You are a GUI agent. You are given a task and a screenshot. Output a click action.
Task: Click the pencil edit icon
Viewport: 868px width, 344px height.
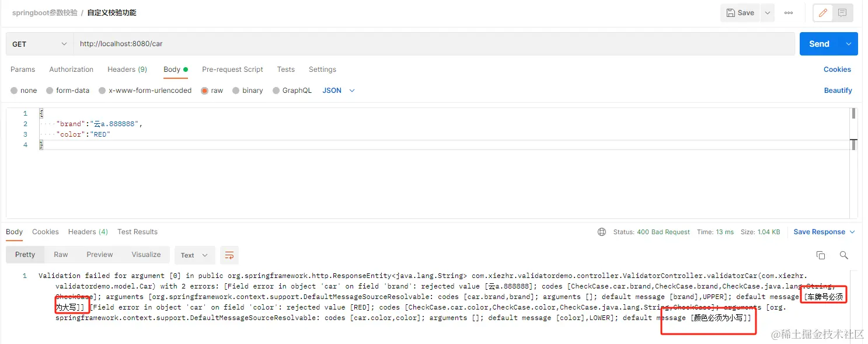823,13
